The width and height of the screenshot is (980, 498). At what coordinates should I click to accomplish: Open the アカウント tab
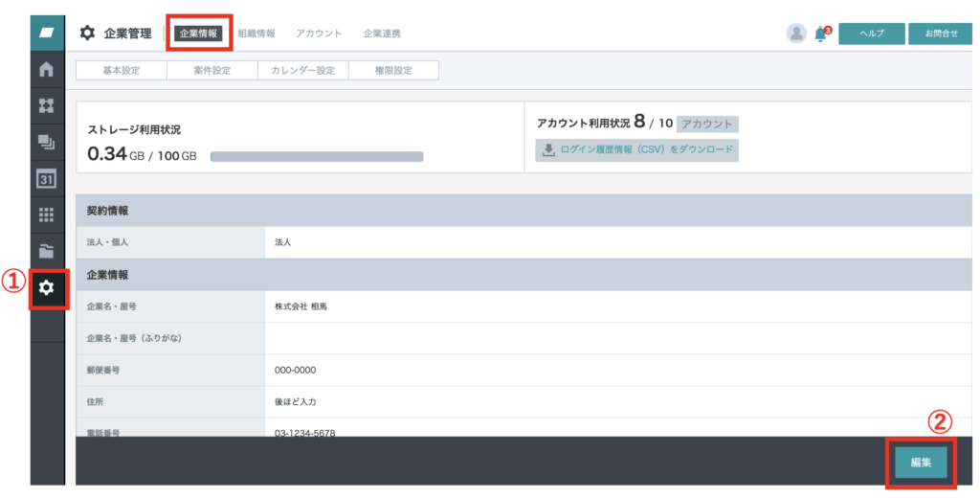tap(319, 34)
